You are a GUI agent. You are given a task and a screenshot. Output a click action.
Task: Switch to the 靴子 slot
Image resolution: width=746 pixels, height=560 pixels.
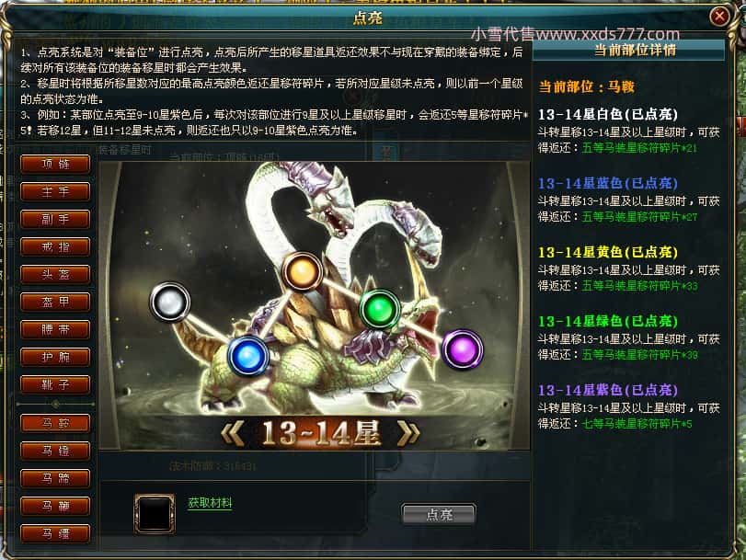click(x=55, y=384)
